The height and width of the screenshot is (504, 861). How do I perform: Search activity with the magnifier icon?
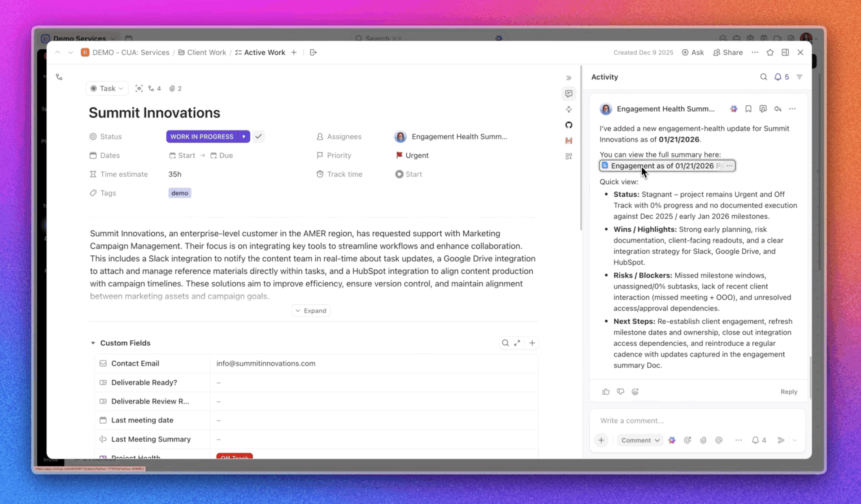[x=763, y=77]
